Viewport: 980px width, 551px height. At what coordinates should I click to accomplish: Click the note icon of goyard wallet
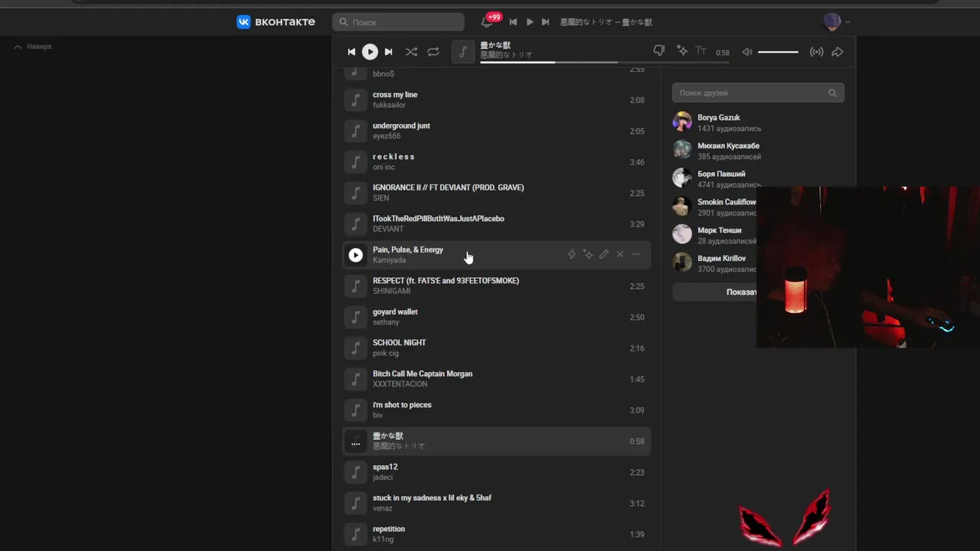point(355,317)
